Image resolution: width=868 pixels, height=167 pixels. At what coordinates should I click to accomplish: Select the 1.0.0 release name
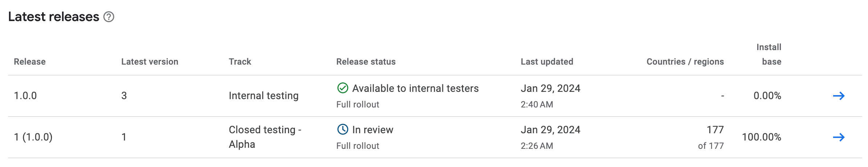pos(25,96)
